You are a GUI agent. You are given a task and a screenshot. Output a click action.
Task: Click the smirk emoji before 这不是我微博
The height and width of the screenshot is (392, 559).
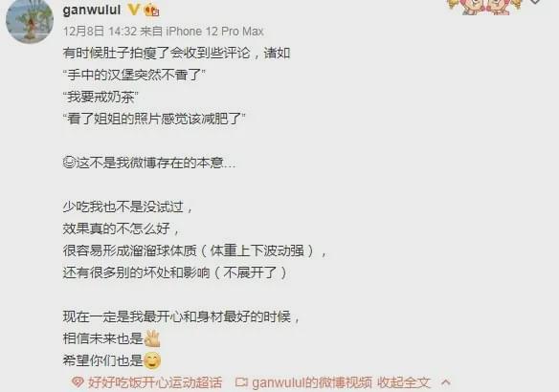coord(69,163)
